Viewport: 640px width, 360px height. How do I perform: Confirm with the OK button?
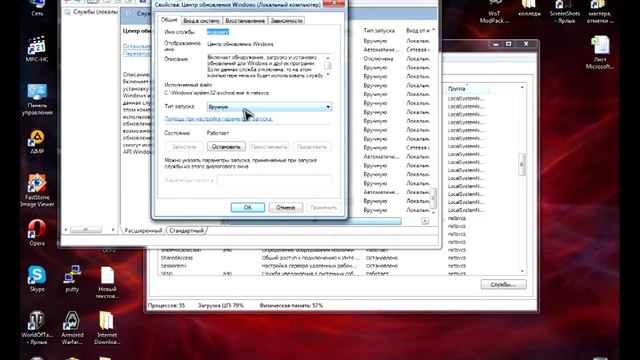pyautogui.click(x=247, y=207)
